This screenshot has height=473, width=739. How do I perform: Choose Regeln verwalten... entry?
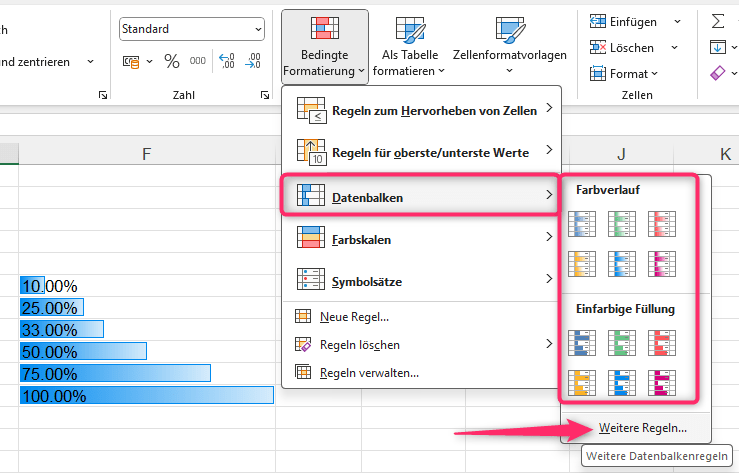coord(421,372)
